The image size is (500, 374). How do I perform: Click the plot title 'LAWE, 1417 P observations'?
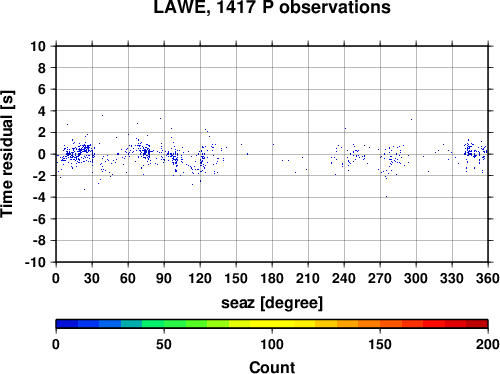pos(272,7)
